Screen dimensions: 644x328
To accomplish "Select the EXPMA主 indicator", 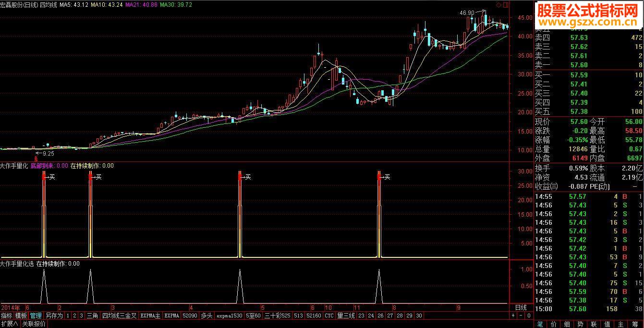I will pos(150,316).
